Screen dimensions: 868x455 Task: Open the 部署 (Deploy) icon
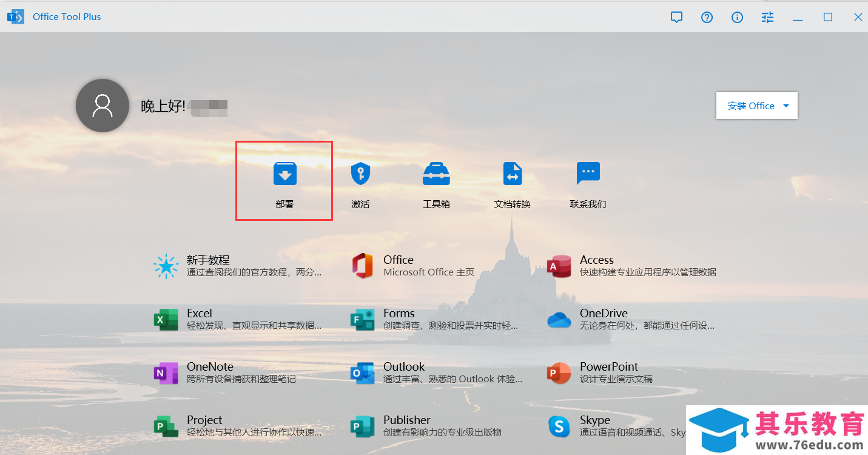(x=284, y=174)
